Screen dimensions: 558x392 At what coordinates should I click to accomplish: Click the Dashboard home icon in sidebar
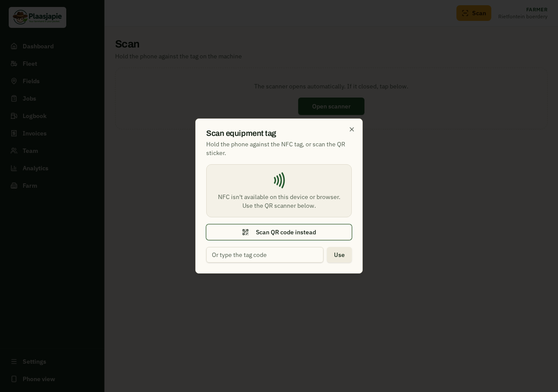click(x=14, y=46)
